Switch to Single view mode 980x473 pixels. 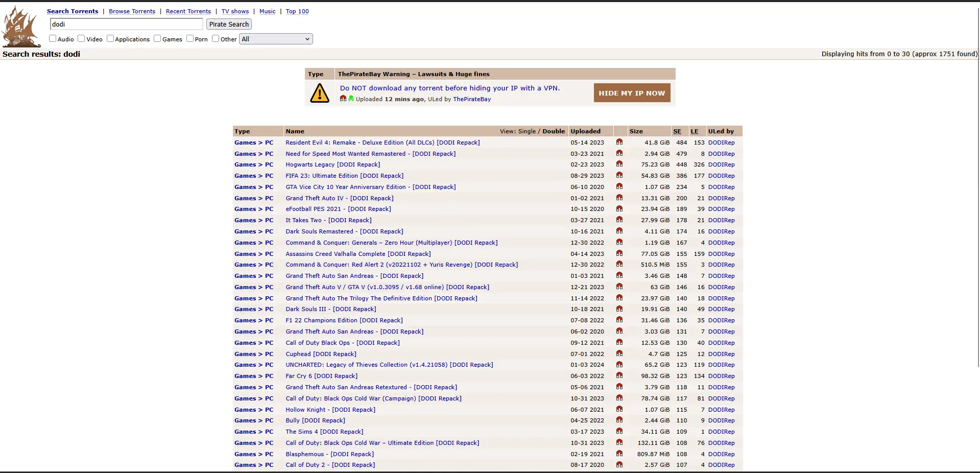point(527,131)
